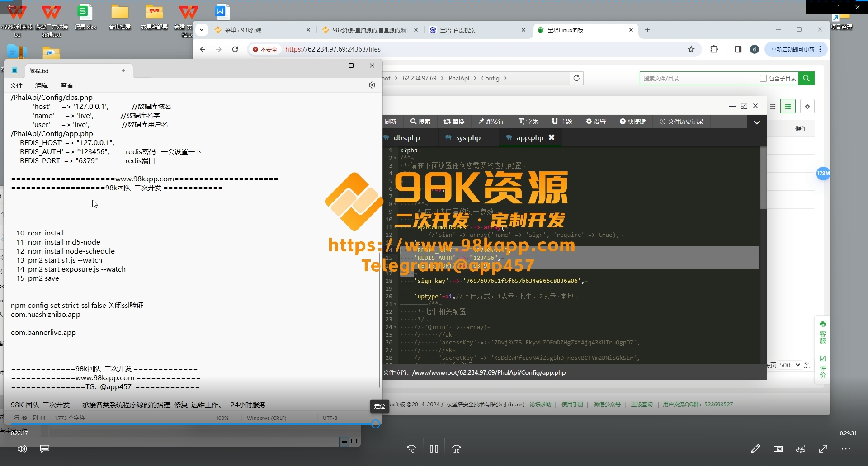The width and height of the screenshot is (868, 466).
Task: Switch file manager to grid view
Action: (x=773, y=107)
